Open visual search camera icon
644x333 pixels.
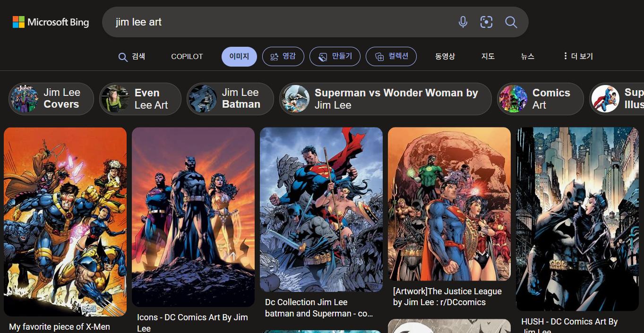coord(486,22)
